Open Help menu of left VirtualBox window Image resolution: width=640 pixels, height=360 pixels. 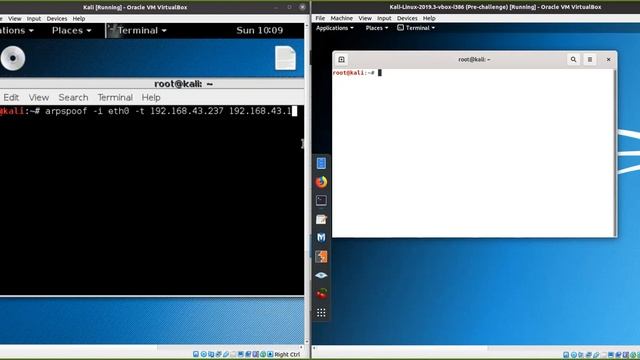point(79,19)
